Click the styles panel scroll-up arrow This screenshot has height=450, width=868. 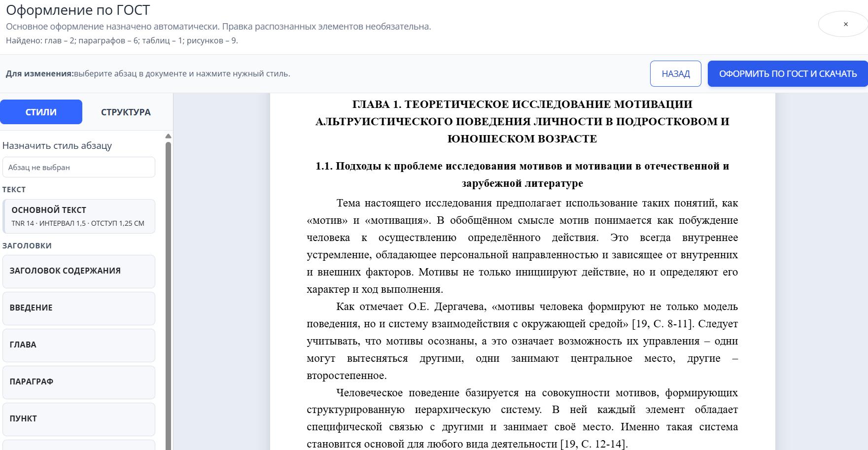[x=168, y=136]
